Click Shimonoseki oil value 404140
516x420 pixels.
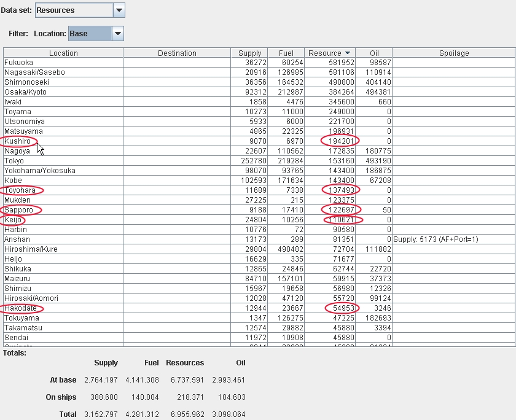click(378, 82)
